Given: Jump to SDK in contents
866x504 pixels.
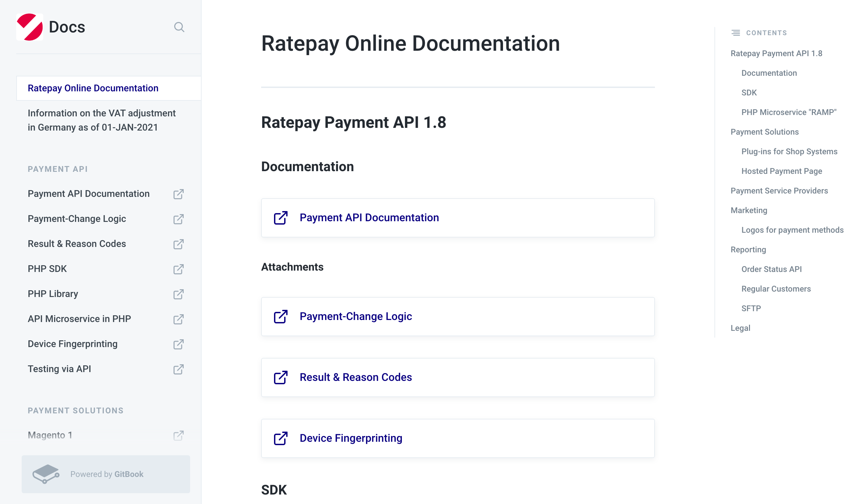Looking at the screenshot, I should point(749,93).
